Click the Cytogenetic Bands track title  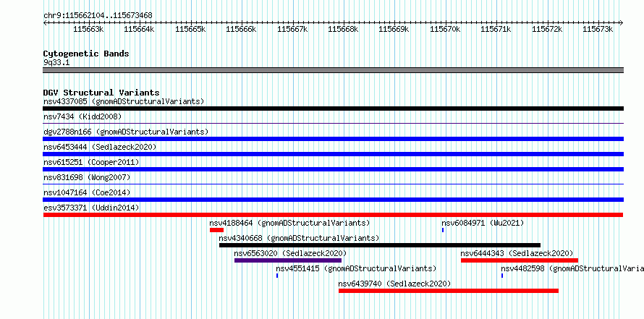[86, 54]
